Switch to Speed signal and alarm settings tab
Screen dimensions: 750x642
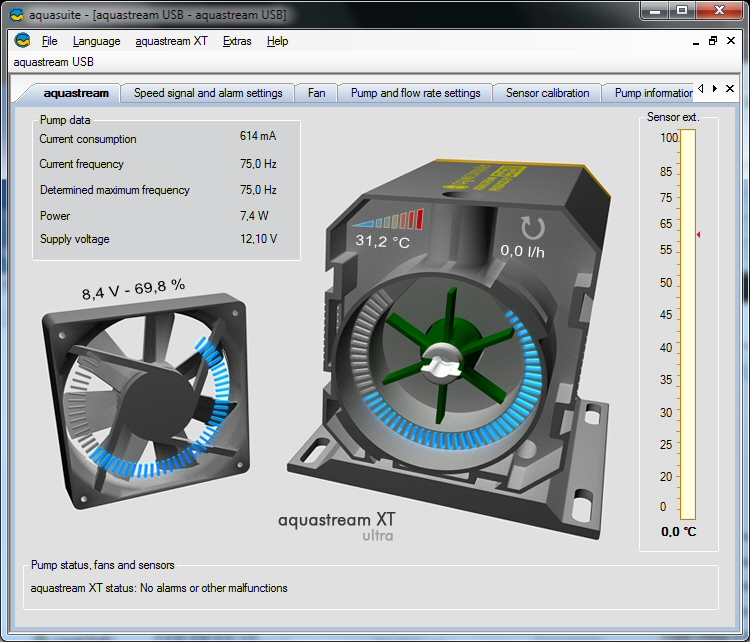208,93
